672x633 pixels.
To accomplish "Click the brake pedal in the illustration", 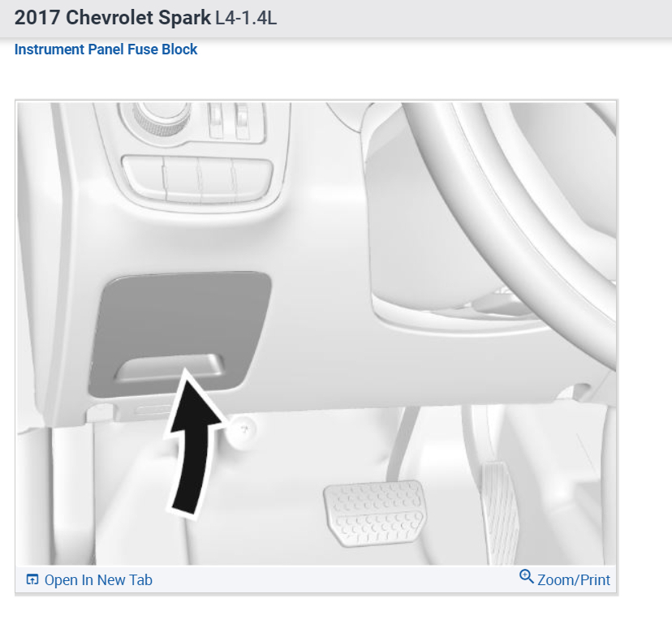I will (375, 513).
